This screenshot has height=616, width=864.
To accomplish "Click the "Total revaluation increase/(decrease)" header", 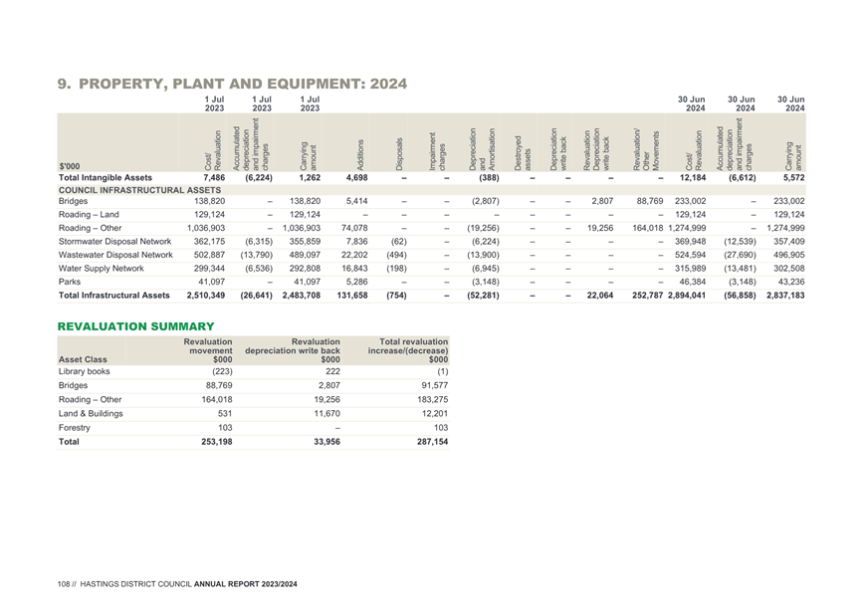I will click(408, 350).
